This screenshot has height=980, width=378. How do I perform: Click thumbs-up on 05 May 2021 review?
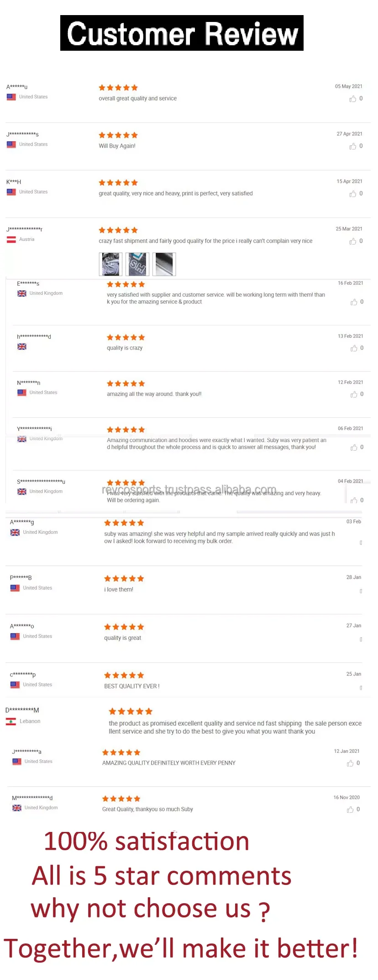point(352,99)
